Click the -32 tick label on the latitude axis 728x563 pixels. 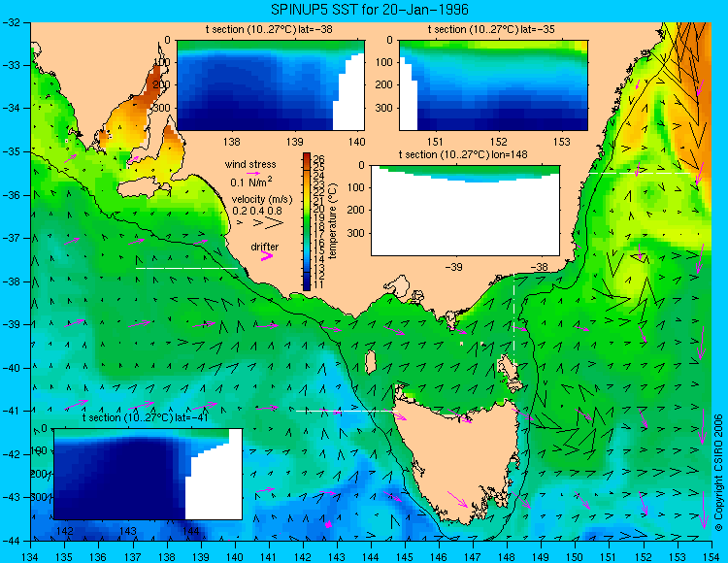[11, 22]
